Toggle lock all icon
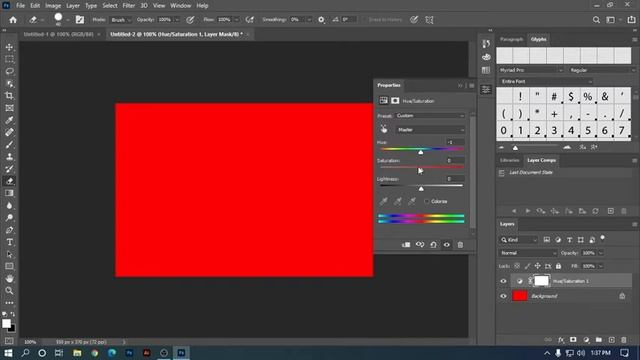The image size is (640, 360). pos(558,266)
